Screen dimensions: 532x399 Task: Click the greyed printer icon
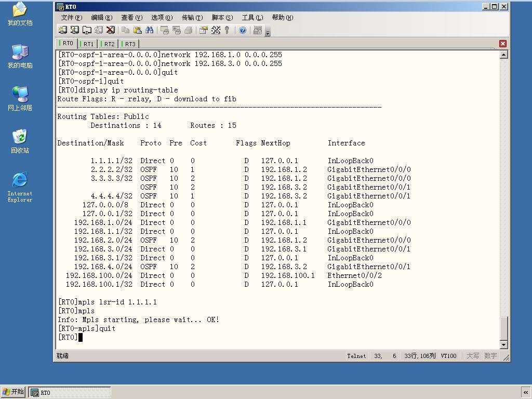[x=188, y=30]
